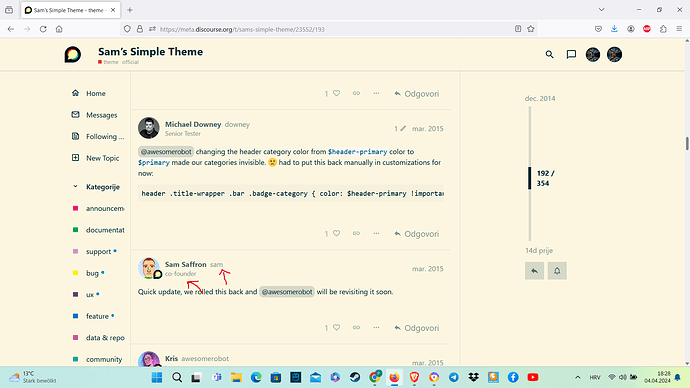Click @awesomerobot mention in Downey's post
The width and height of the screenshot is (690, 388).
[x=166, y=152]
